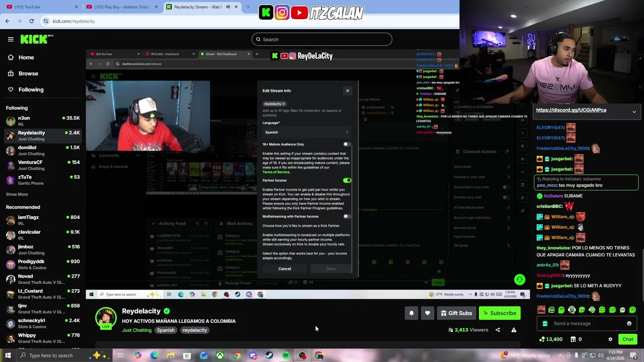Screen dimensions: 644x362
Task: Click the green KICK logo
Action: (x=36, y=39)
